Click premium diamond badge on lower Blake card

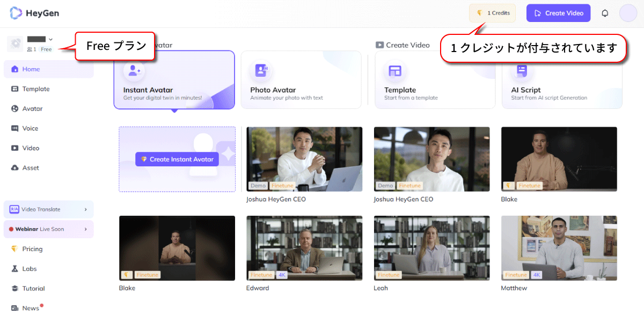click(127, 275)
